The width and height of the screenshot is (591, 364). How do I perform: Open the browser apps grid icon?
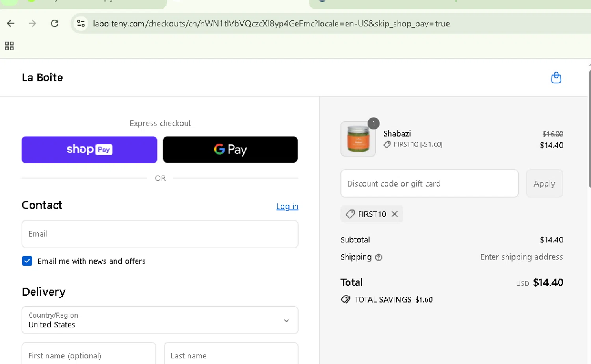pos(9,46)
